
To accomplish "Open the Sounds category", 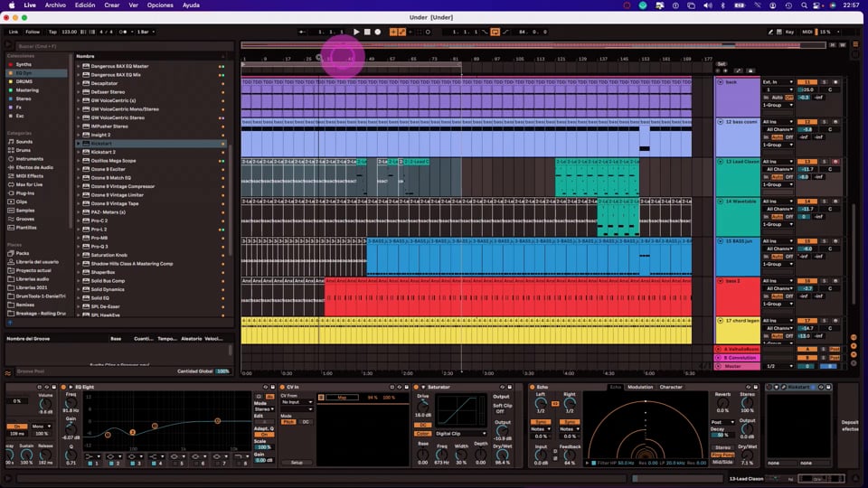I will pos(24,142).
